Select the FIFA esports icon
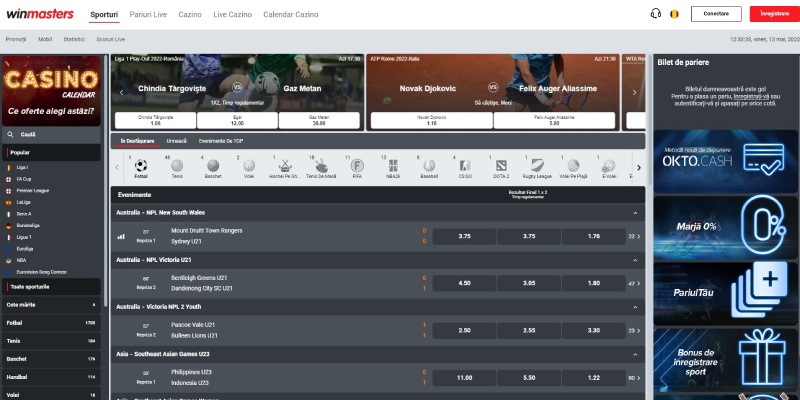This screenshot has width=800, height=400. pos(357,166)
